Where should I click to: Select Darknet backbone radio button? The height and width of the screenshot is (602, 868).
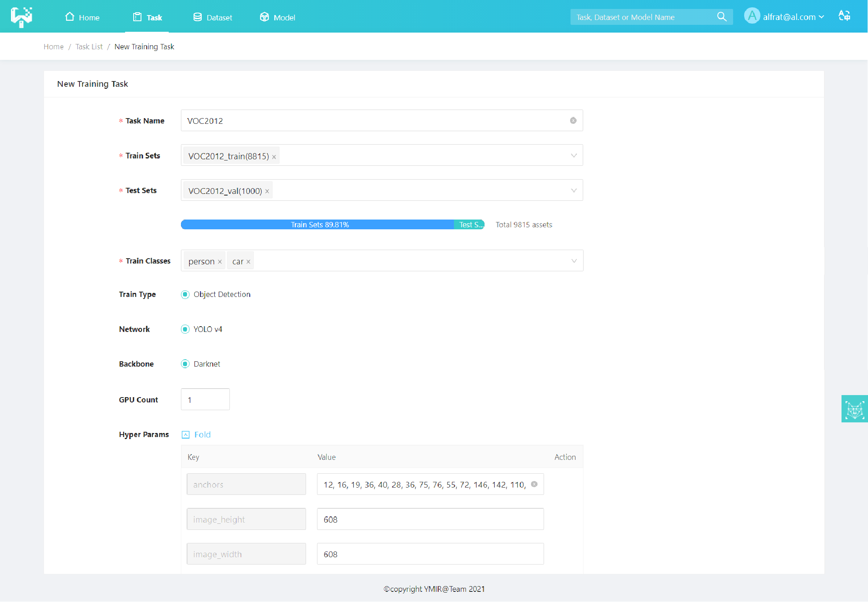pos(185,364)
